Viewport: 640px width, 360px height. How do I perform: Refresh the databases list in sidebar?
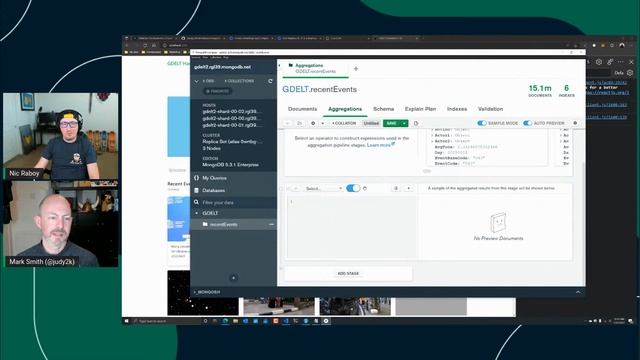coord(270,81)
